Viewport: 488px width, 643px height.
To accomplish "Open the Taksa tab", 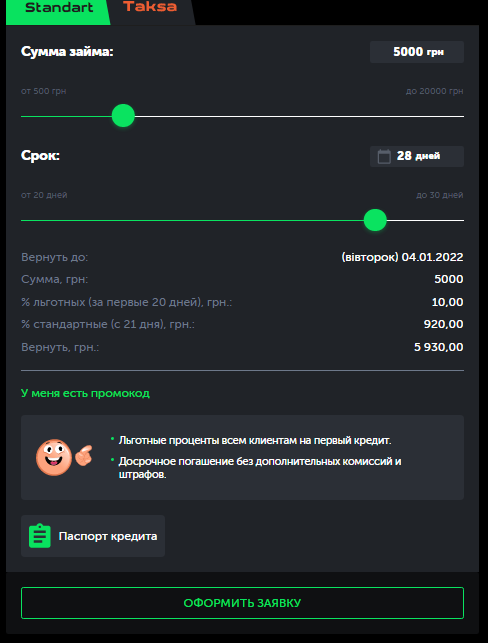I will click(150, 7).
